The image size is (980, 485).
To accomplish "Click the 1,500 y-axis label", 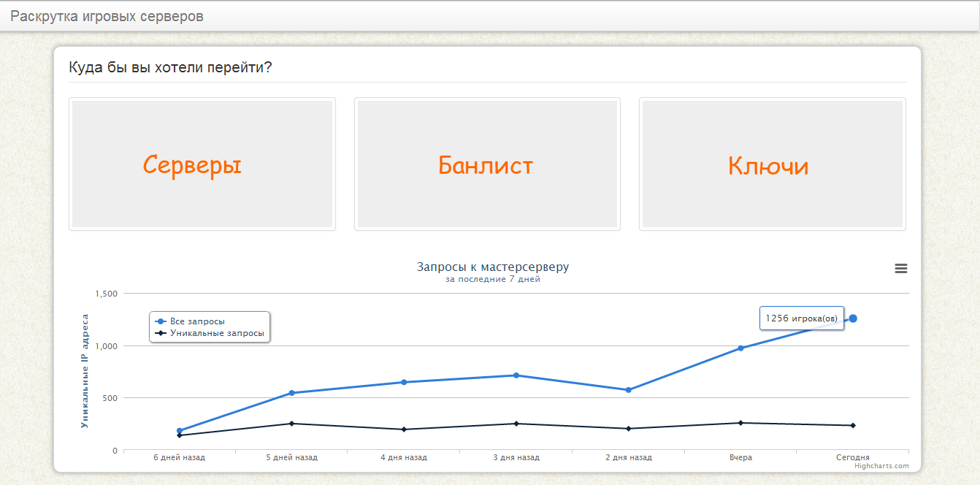I will (x=106, y=294).
